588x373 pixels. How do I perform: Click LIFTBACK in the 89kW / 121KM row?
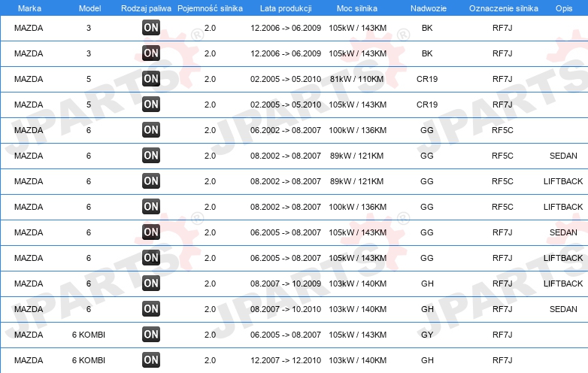tap(563, 181)
